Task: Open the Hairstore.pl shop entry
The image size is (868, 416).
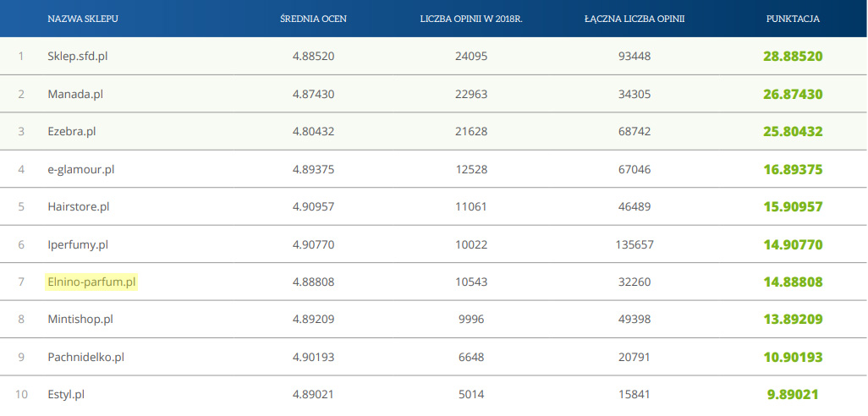Action: tap(79, 207)
